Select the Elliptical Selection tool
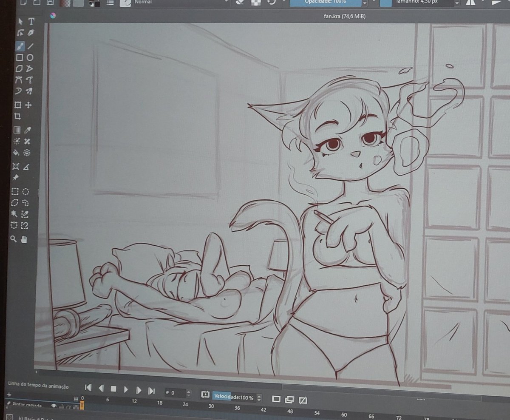Viewport: 510px width, 420px height. [26, 192]
